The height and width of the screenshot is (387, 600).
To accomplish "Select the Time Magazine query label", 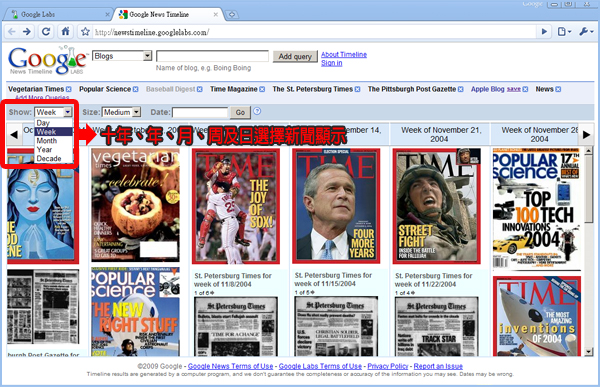I will (x=233, y=89).
